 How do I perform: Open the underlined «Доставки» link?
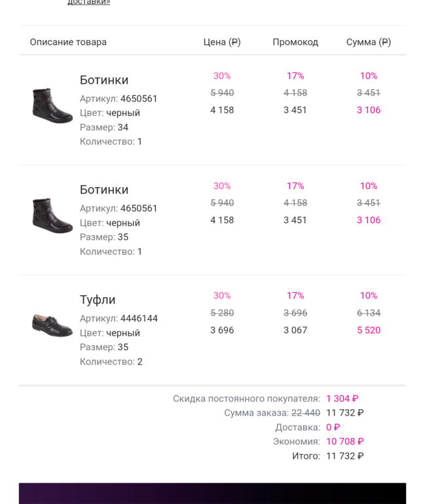coord(88,3)
